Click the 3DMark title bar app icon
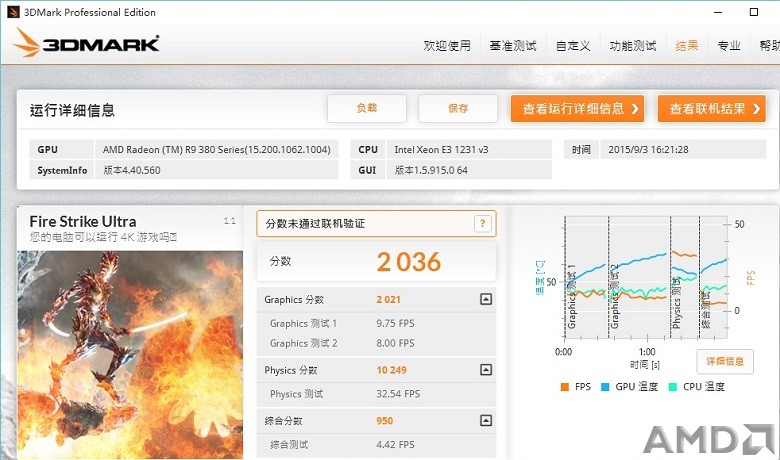The image size is (780, 460). (x=13, y=12)
